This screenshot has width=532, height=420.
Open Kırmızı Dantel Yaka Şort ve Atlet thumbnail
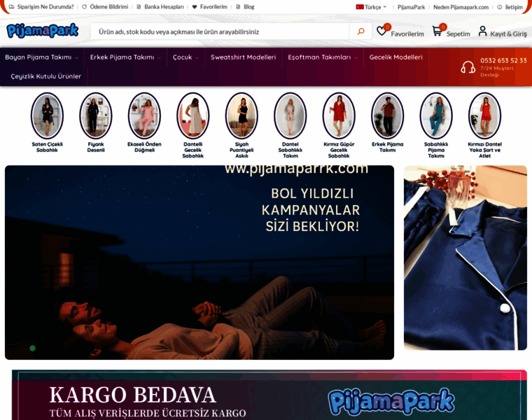coord(485,115)
